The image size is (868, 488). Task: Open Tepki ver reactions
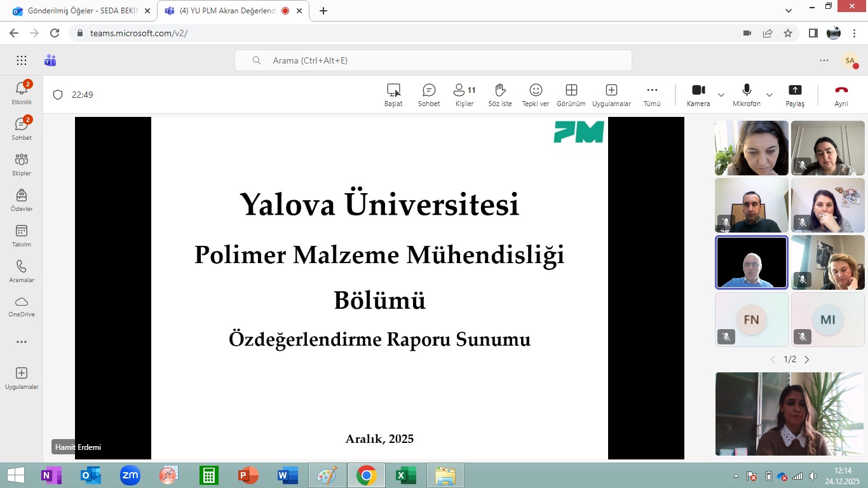tap(536, 95)
